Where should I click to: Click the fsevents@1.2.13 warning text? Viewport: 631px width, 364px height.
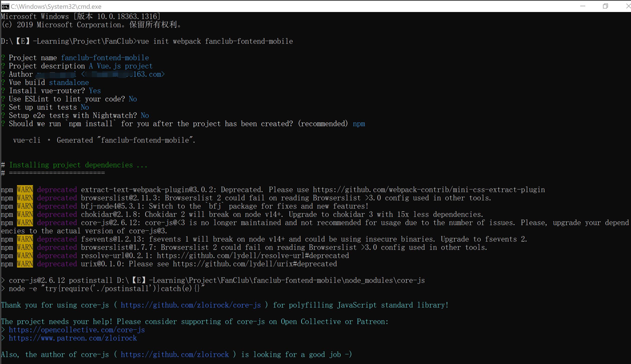(x=304, y=239)
